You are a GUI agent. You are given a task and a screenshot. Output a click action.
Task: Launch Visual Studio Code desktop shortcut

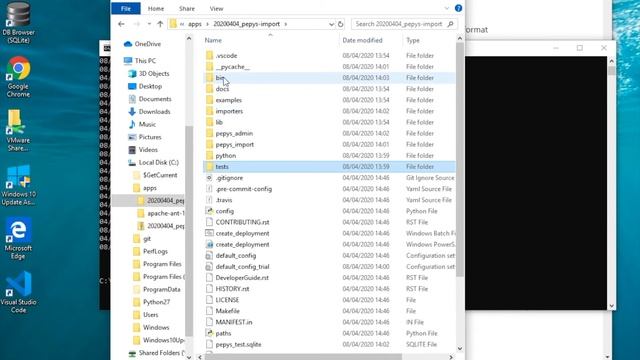pyautogui.click(x=18, y=292)
